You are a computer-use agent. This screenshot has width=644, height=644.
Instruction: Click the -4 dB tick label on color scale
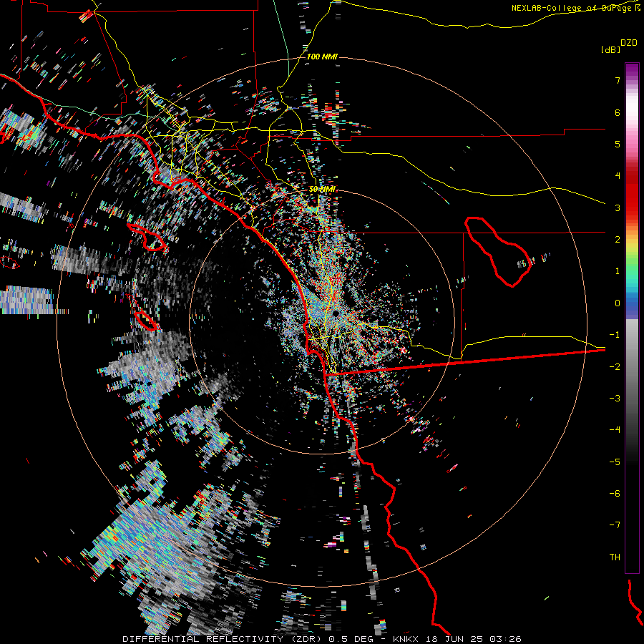point(615,430)
